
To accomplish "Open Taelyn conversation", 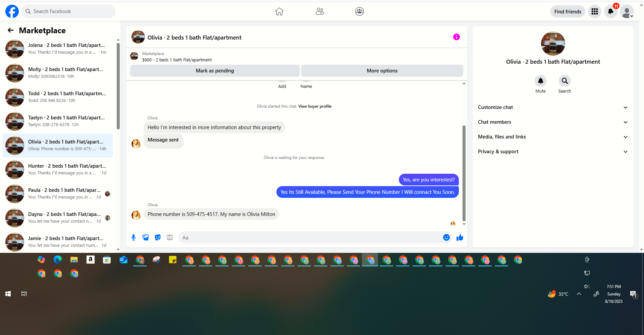I will [x=58, y=121].
